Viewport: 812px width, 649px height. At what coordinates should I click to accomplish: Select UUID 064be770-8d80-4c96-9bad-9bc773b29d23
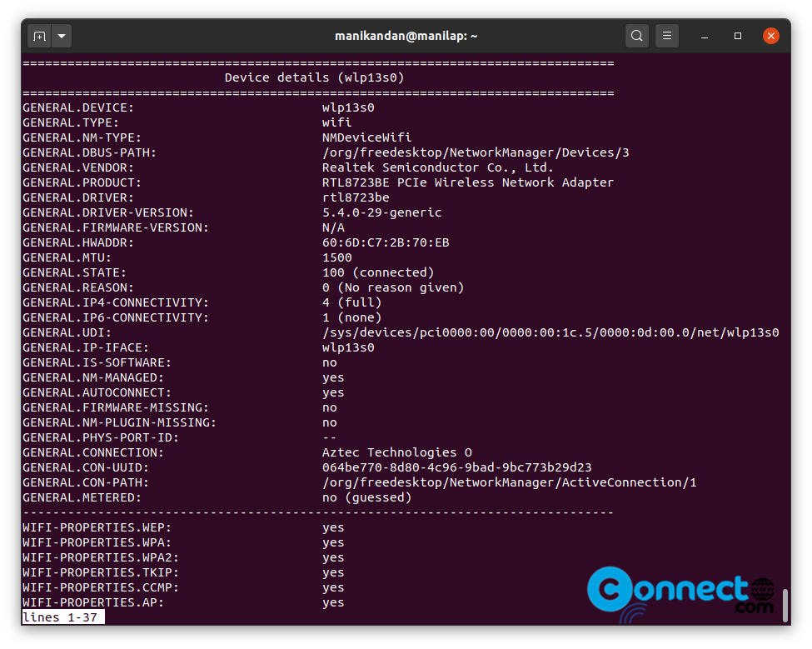[456, 467]
